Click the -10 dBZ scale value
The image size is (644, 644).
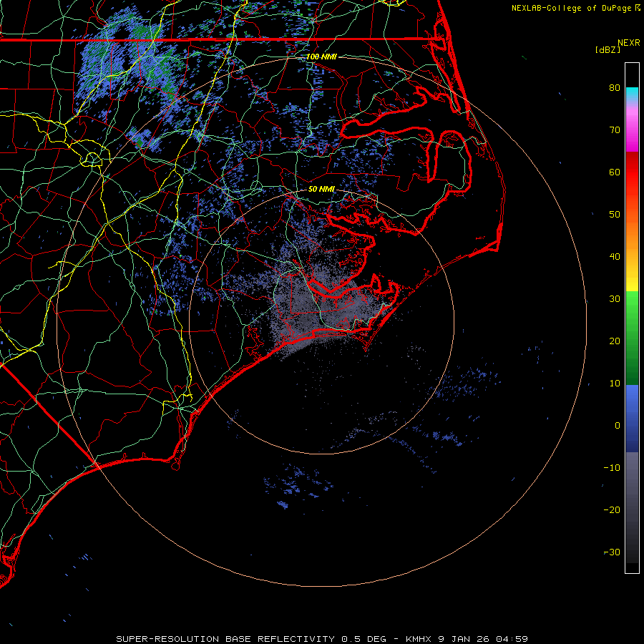click(612, 468)
